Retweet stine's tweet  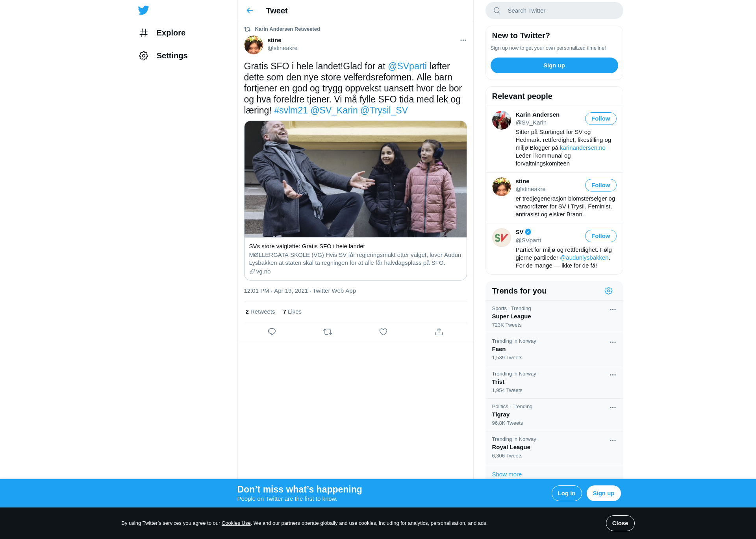(328, 332)
